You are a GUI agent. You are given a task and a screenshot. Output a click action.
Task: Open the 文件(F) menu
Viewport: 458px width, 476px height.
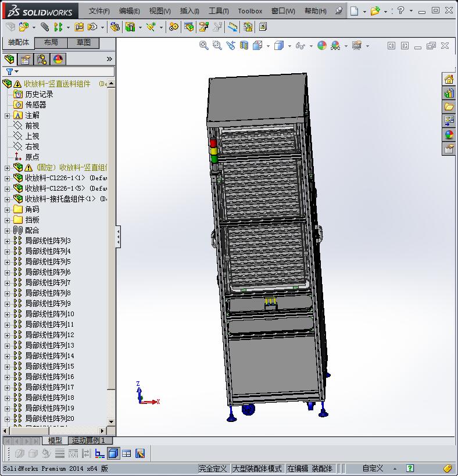(99, 11)
